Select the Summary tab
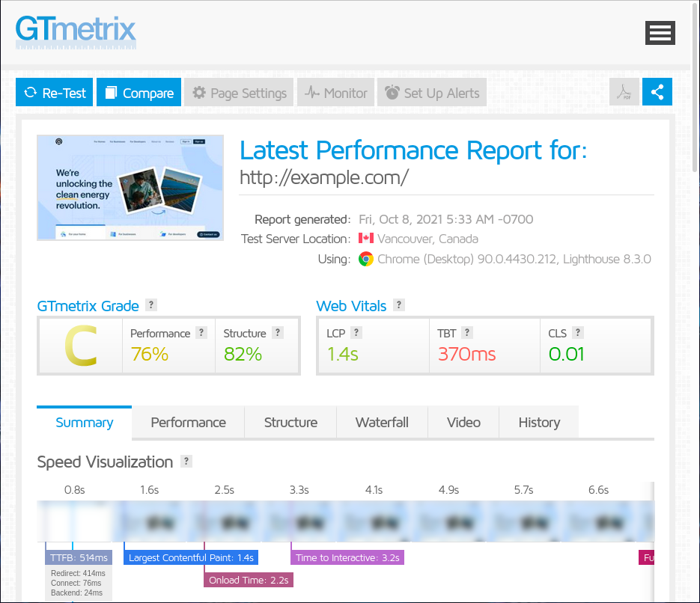The height and width of the screenshot is (603, 700). click(x=85, y=423)
